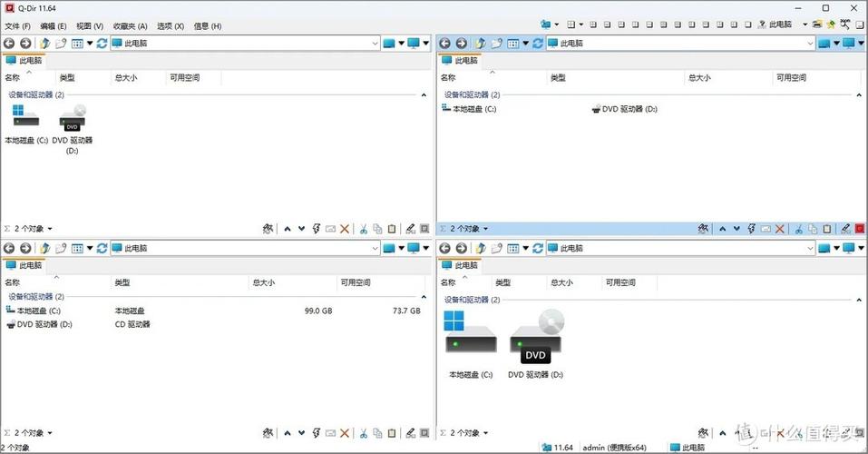Screen dimensions: 868x454
Task: Expand the top-right pane address bar dropdown
Action: click(811, 44)
